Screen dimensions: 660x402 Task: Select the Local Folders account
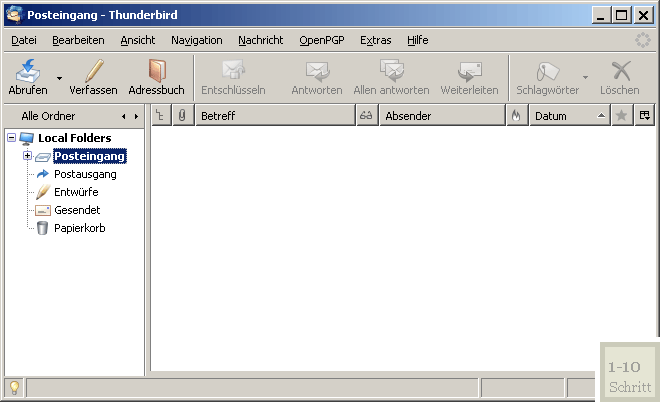75,138
